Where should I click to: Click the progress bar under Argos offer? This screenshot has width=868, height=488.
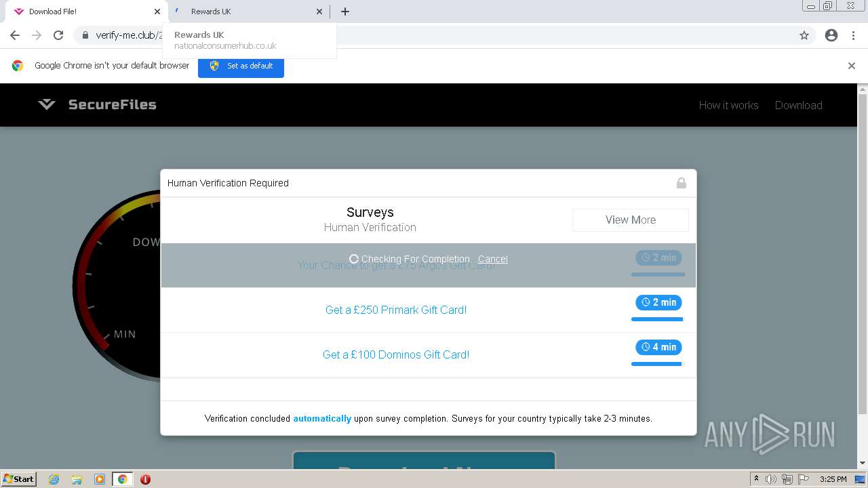[x=658, y=274]
